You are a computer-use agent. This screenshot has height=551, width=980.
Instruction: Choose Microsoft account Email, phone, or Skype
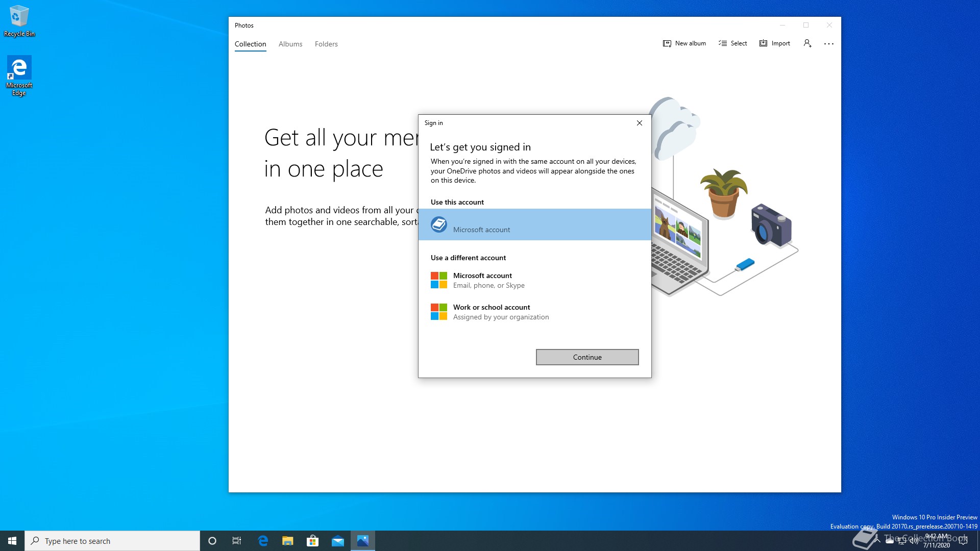535,280
